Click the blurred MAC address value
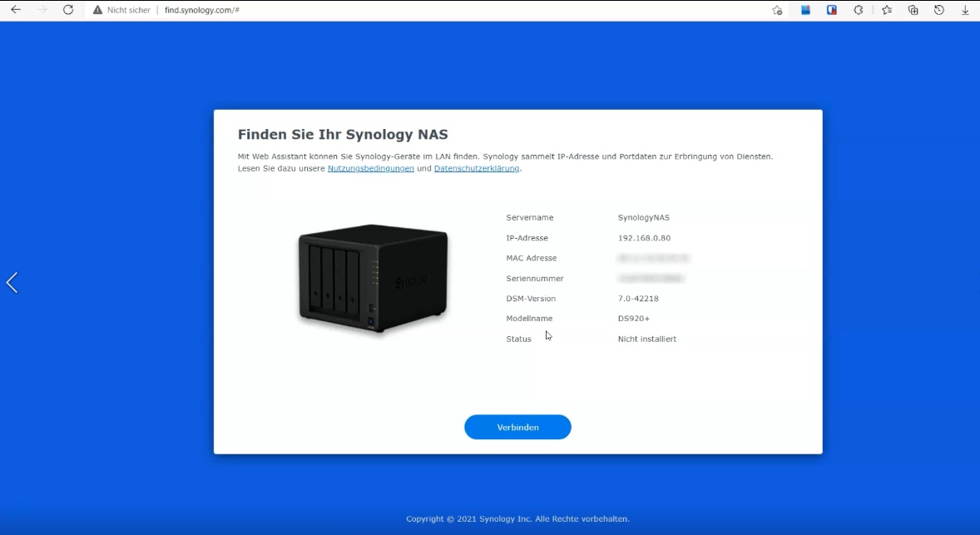Image resolution: width=980 pixels, height=535 pixels. tap(653, 258)
